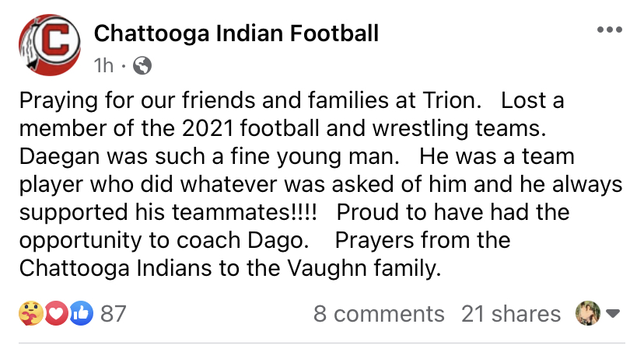Click the 2021 football text
Image resolution: width=644 pixels, height=345 pixels.
pyautogui.click(x=251, y=128)
